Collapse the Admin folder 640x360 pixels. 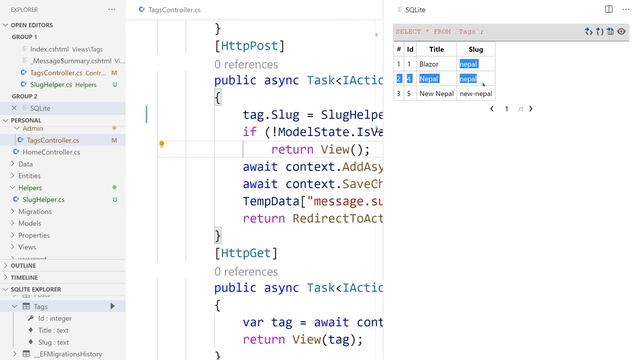(17, 128)
